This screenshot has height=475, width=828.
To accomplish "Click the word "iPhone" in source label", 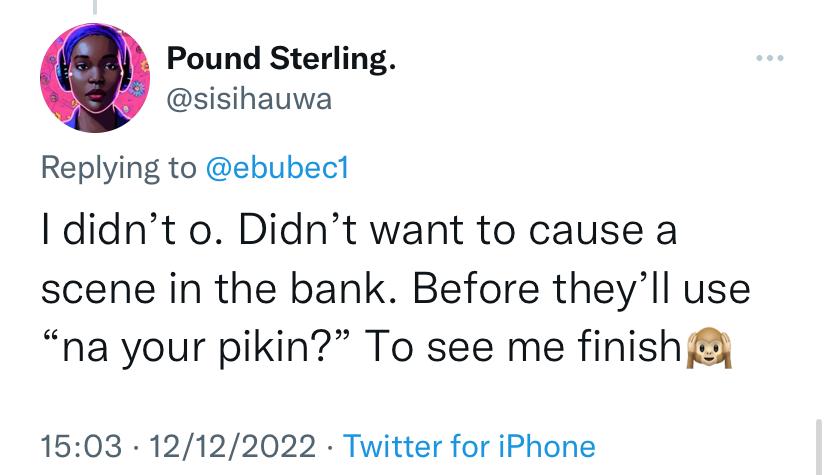I will (x=547, y=446).
